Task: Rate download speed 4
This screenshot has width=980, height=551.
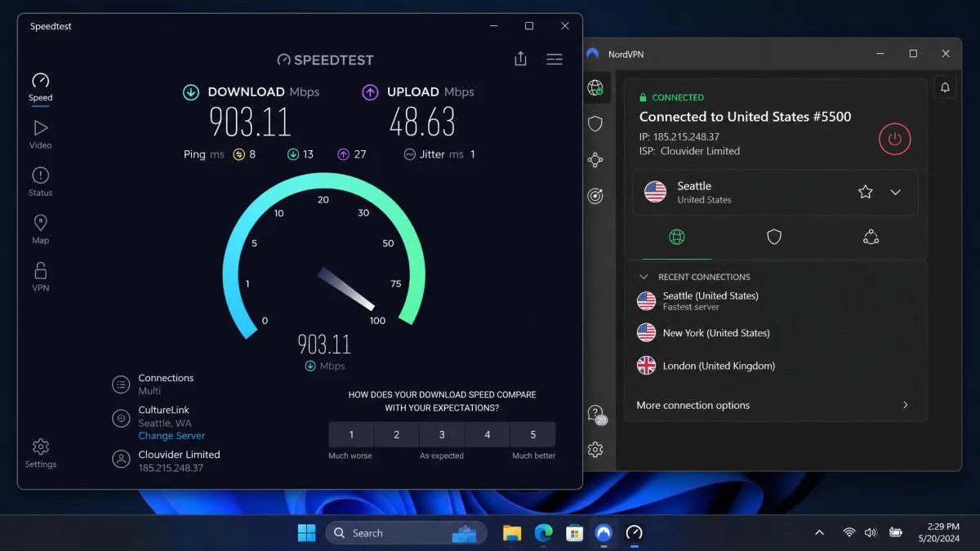Action: pos(488,434)
